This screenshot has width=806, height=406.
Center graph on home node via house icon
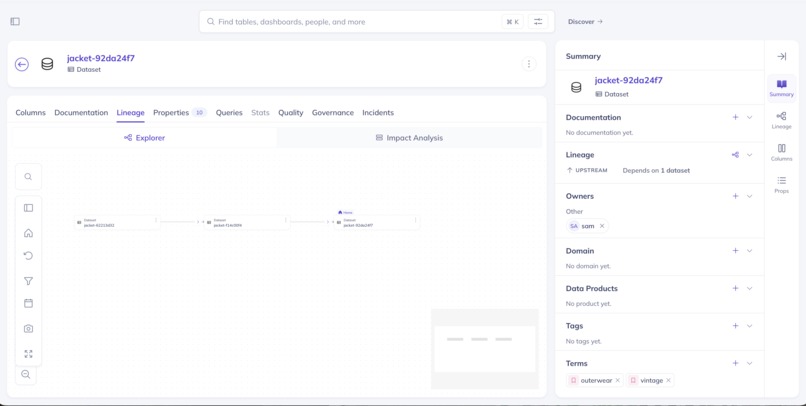pyautogui.click(x=28, y=233)
